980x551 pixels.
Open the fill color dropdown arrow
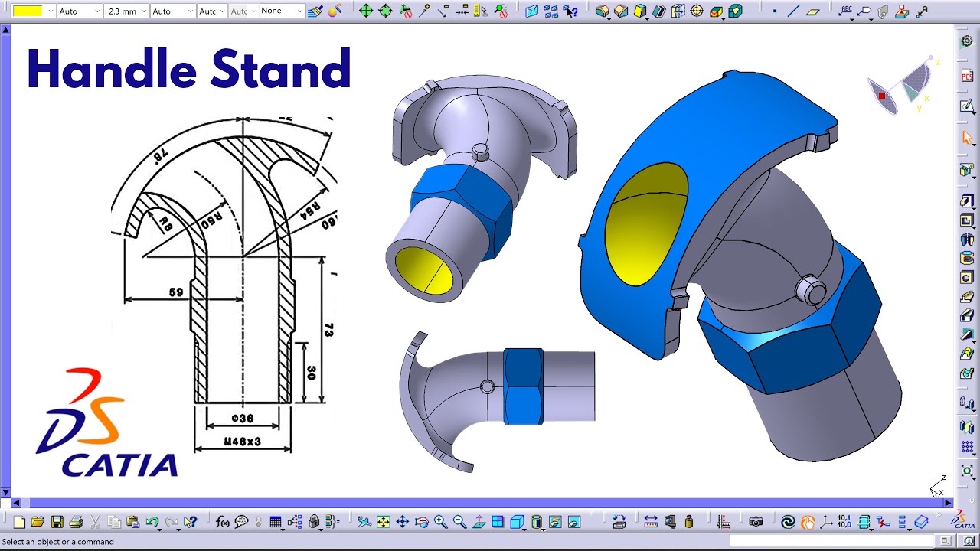[x=51, y=11]
